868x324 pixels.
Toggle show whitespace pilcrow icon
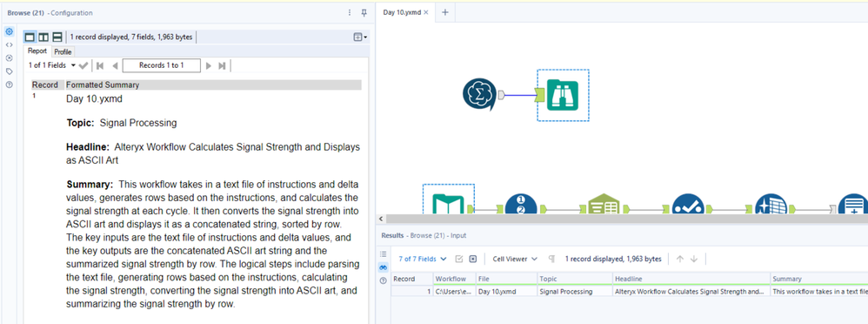pos(551,259)
